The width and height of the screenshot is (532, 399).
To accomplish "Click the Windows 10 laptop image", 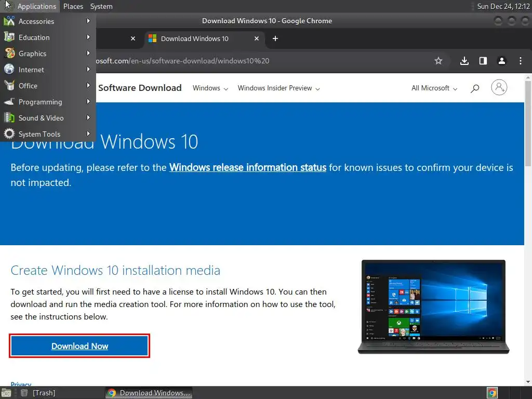I will tap(434, 307).
